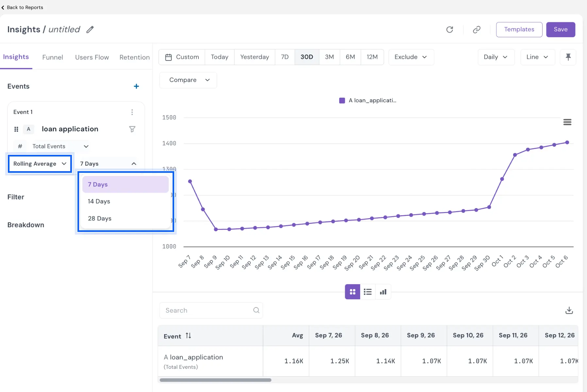
Task: Switch to the Funnel tab
Action: tap(53, 57)
